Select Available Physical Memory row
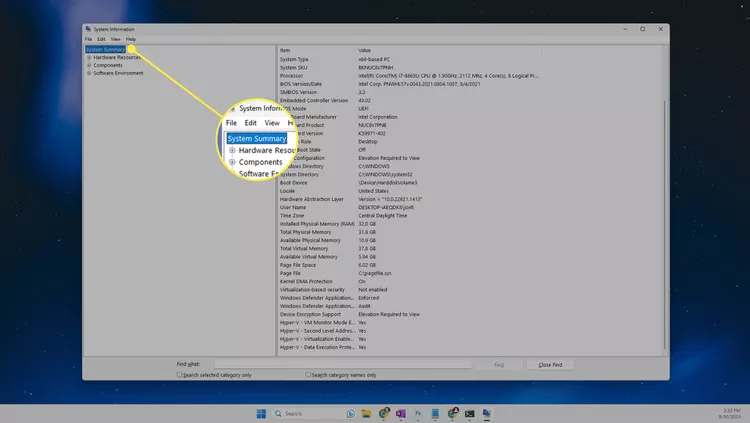The width and height of the screenshot is (750, 423). (471, 240)
